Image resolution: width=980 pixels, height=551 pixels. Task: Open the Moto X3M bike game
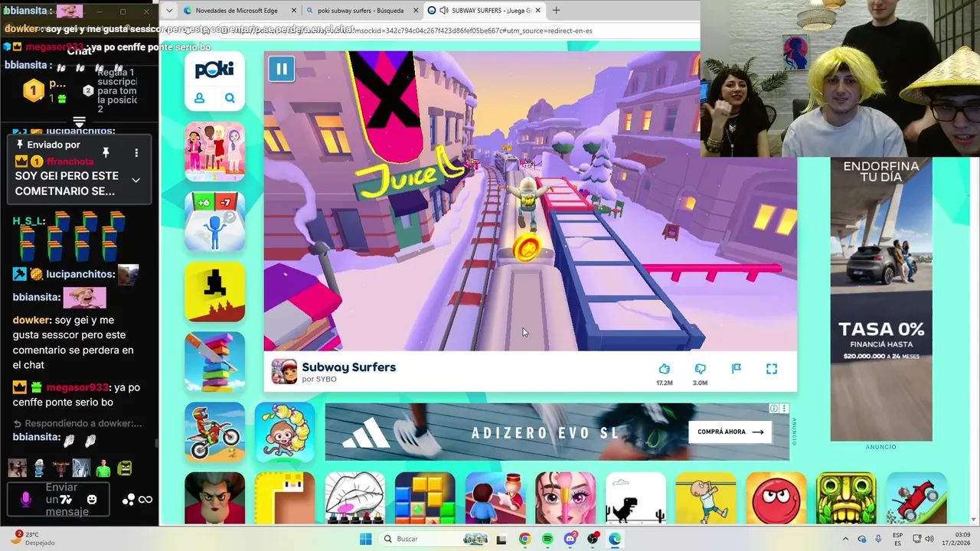point(214,432)
